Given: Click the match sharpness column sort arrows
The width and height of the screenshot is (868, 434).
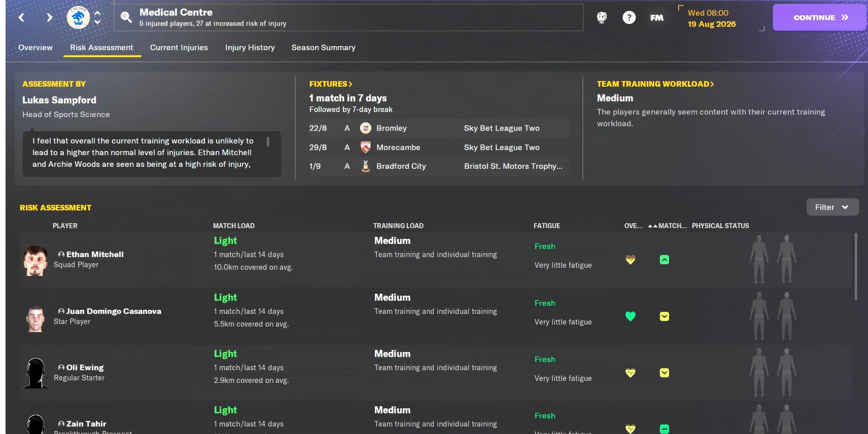Looking at the screenshot, I should tap(653, 226).
